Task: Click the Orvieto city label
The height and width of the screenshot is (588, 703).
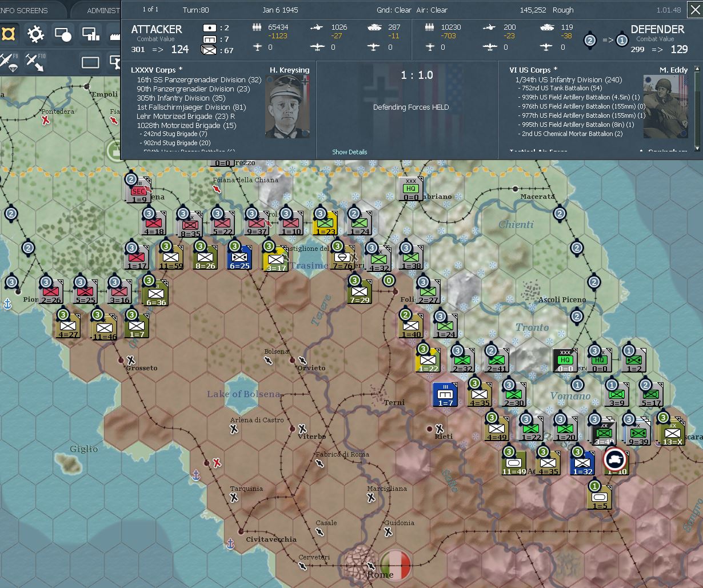Action: click(x=311, y=368)
